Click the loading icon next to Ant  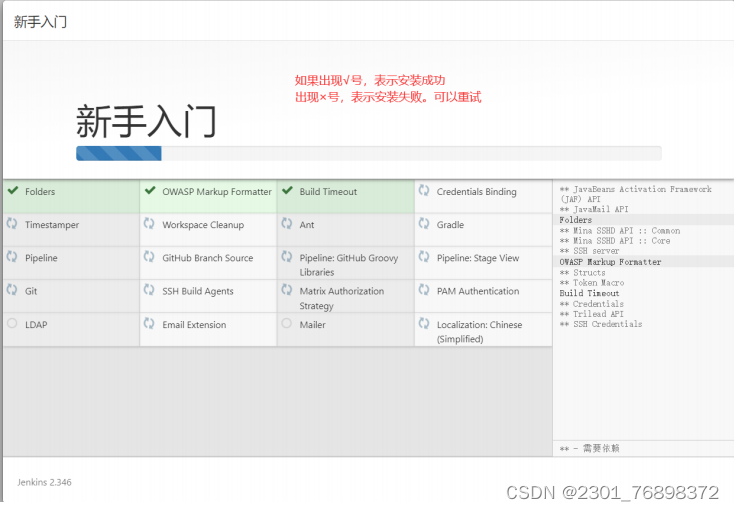tap(287, 224)
